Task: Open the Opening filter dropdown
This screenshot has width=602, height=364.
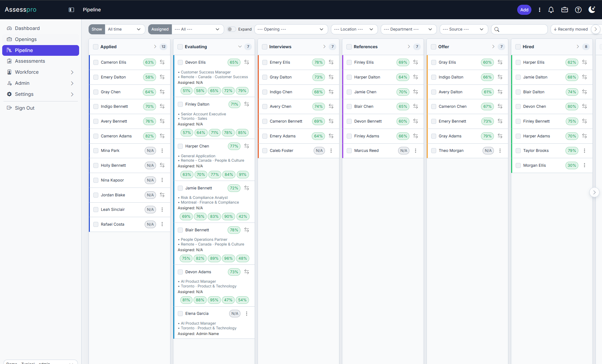Action: [291, 29]
